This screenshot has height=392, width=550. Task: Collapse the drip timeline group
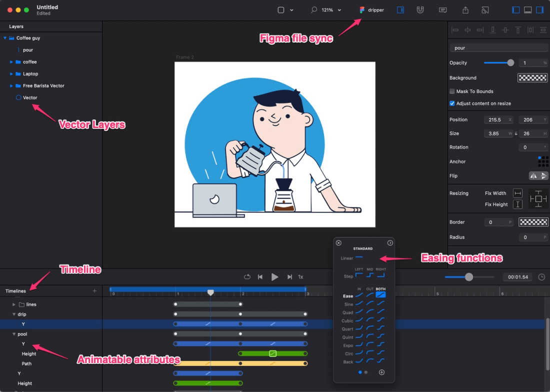[14, 314]
